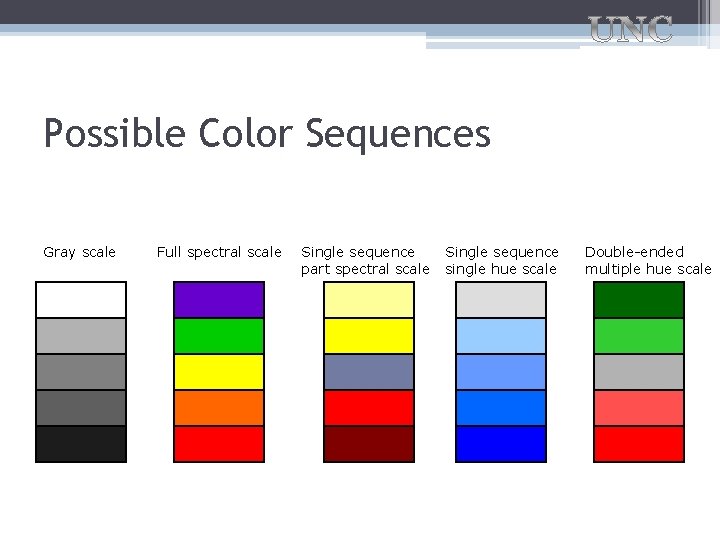This screenshot has height=540, width=720.
Task: Choose the coral light red Double-ended swatch
Action: (x=639, y=408)
